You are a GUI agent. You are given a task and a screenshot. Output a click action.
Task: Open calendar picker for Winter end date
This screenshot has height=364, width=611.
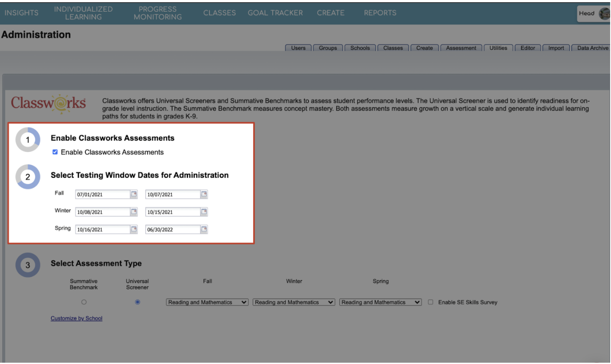click(x=204, y=212)
